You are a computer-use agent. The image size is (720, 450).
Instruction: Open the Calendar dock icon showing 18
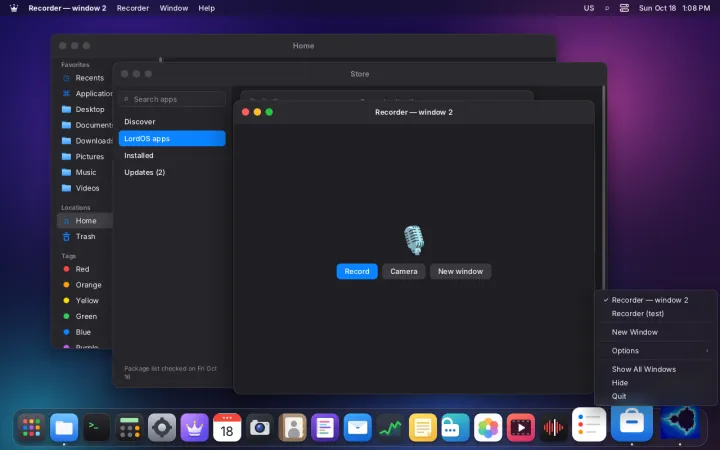point(227,428)
